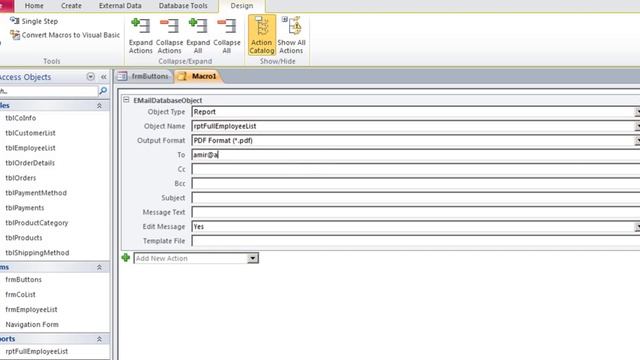Click the frmButtons tab form icon
The height and width of the screenshot is (360, 640).
coord(122,76)
